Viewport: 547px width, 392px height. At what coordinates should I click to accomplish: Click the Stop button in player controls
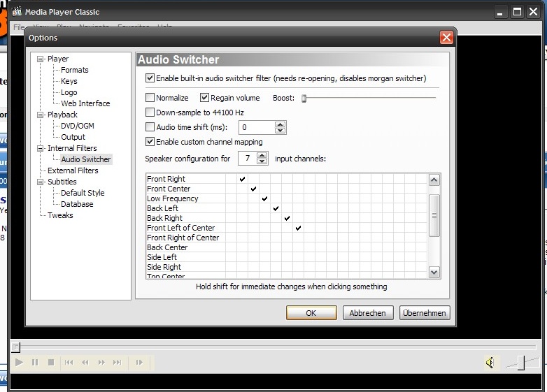pyautogui.click(x=51, y=363)
